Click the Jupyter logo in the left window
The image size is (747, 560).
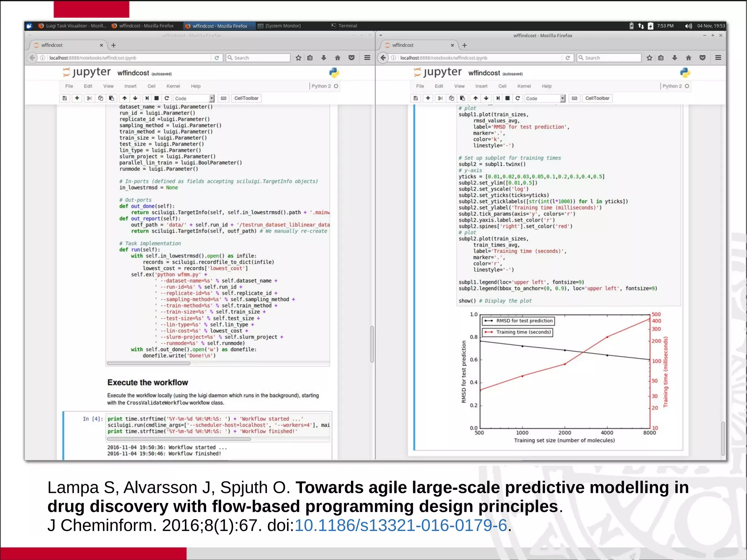click(x=87, y=72)
